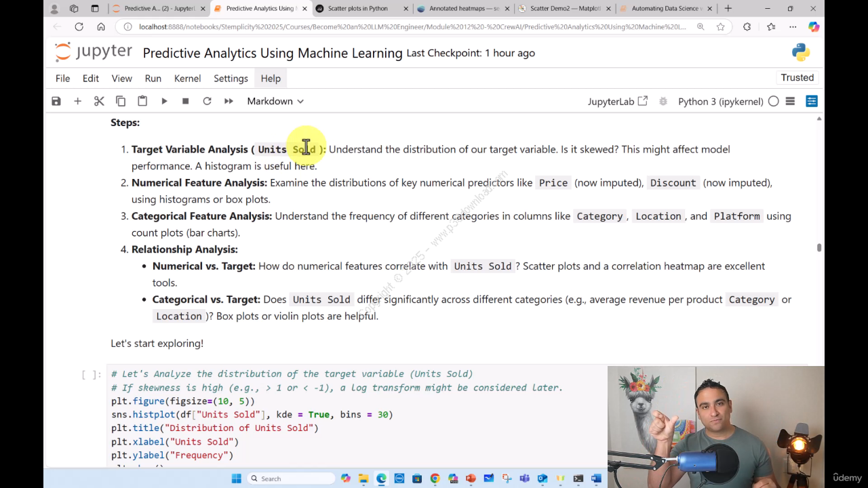Screen dimensions: 868x488
Task: Go back with the browser back arrow
Action: 57,26
